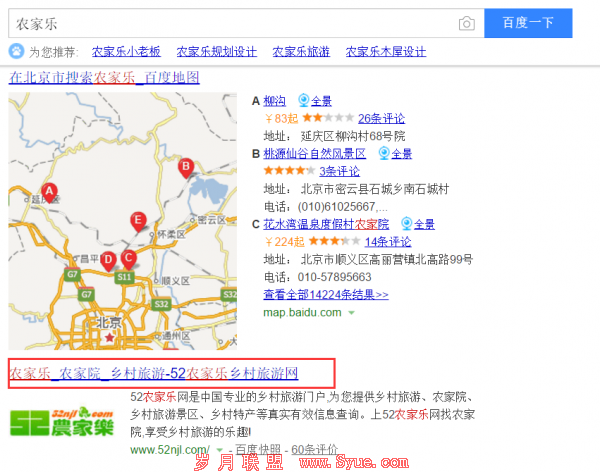
Task: Click the two-star rating for 柳沟
Action: click(x=328, y=118)
